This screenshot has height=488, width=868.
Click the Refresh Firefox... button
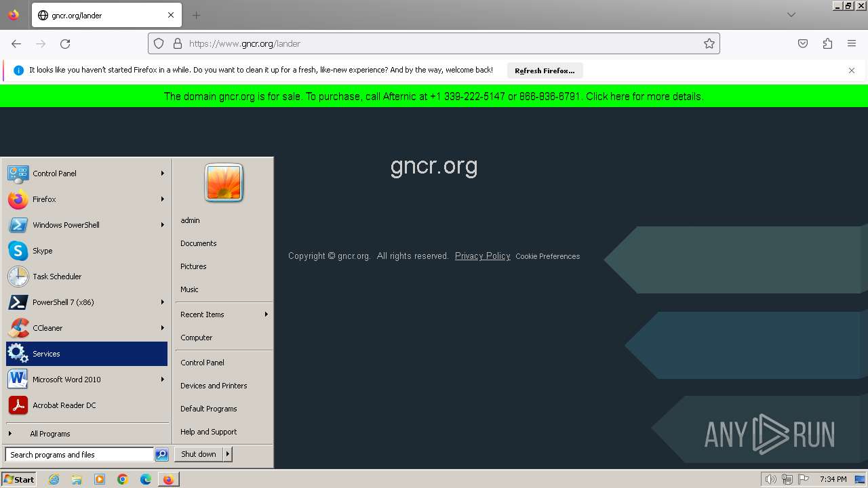click(545, 70)
